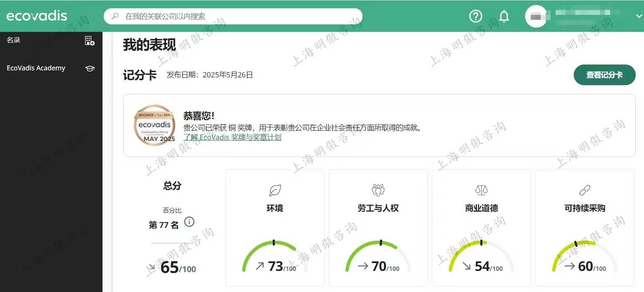Screen dimensions: 644x292
Task: Click the user profile avatar
Action: pyautogui.click(x=536, y=16)
